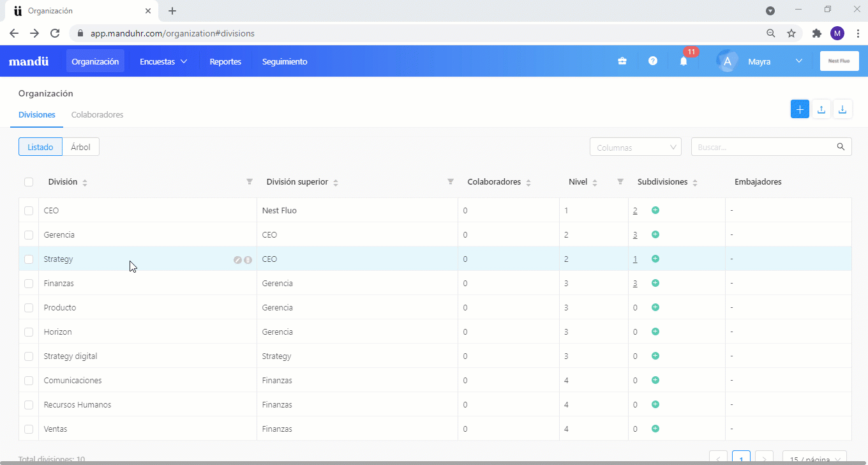Add subdivision to Horizon with green plus
Viewport: 868px width, 465px height.
[x=655, y=332]
